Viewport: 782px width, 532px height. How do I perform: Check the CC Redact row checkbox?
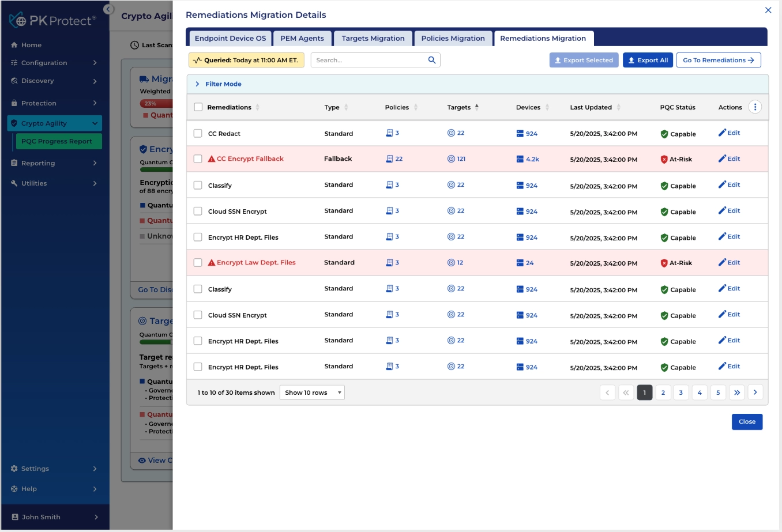click(x=198, y=133)
